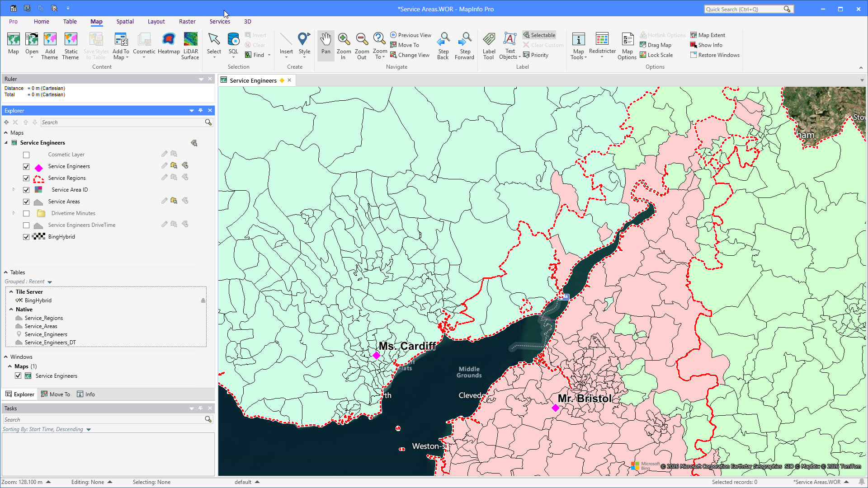Click the Map Extent option
Image resolution: width=868 pixels, height=488 pixels.
[708, 35]
